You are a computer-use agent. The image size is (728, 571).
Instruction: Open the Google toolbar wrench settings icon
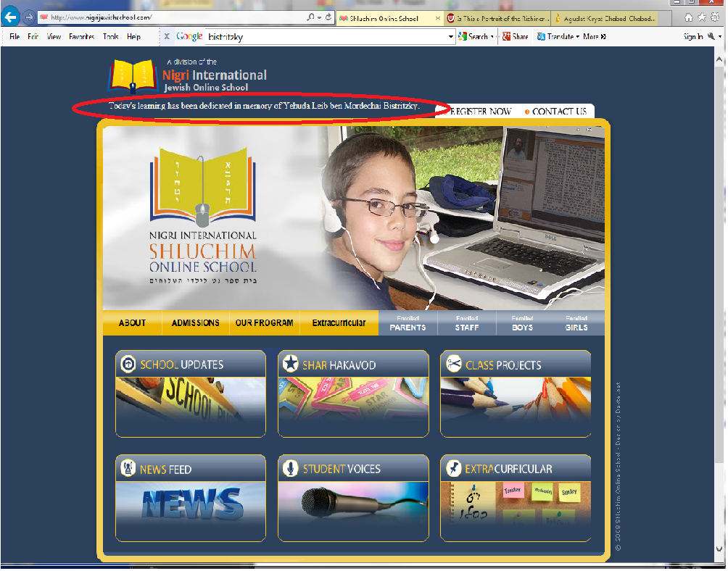tap(711, 36)
